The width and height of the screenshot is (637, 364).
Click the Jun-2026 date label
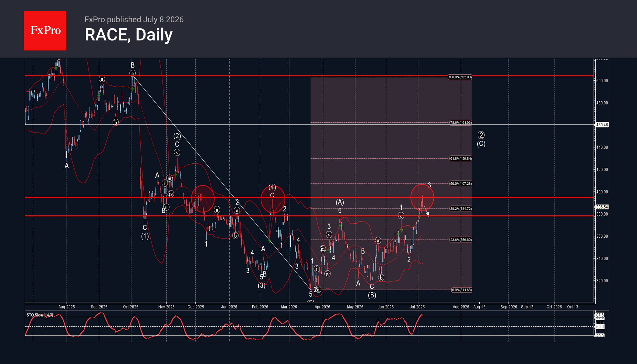tap(386, 307)
